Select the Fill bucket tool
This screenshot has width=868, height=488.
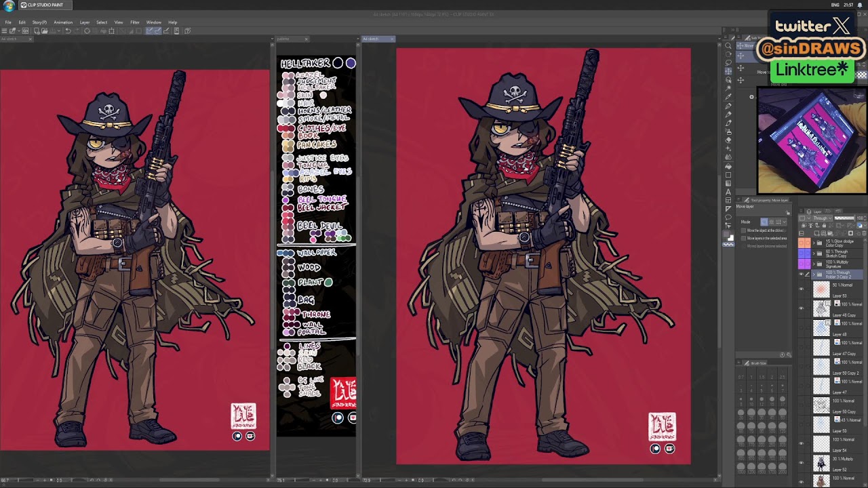coord(728,166)
